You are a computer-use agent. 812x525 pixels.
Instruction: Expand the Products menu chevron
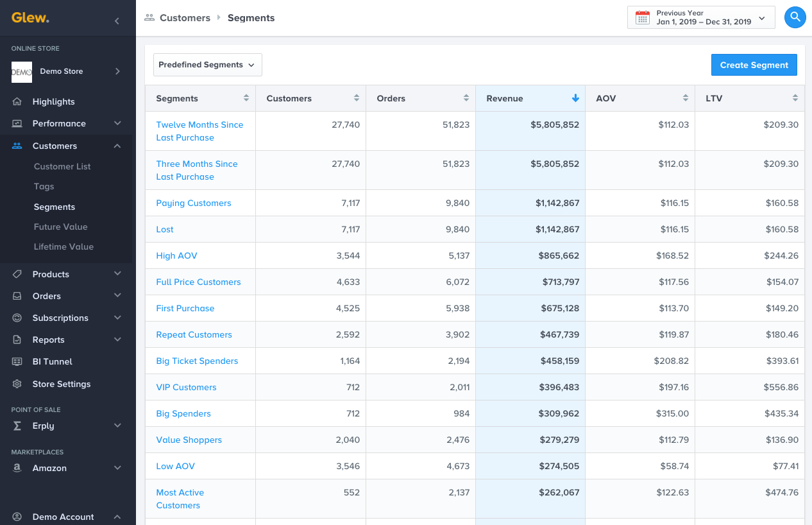[x=117, y=274]
